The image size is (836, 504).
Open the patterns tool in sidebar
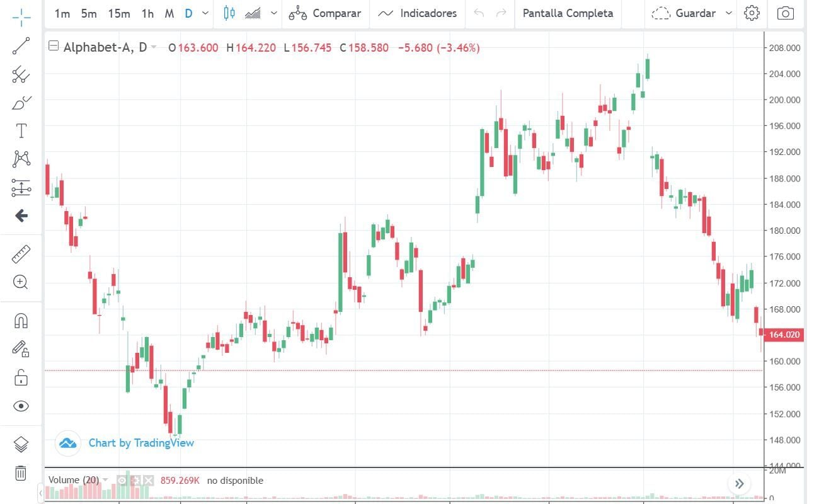click(x=21, y=159)
